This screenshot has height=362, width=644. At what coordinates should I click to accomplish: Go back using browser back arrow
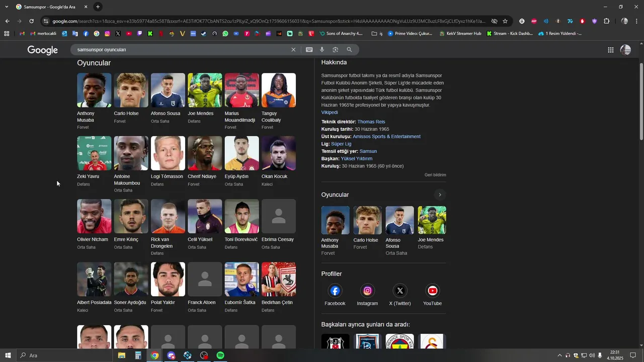(7, 21)
